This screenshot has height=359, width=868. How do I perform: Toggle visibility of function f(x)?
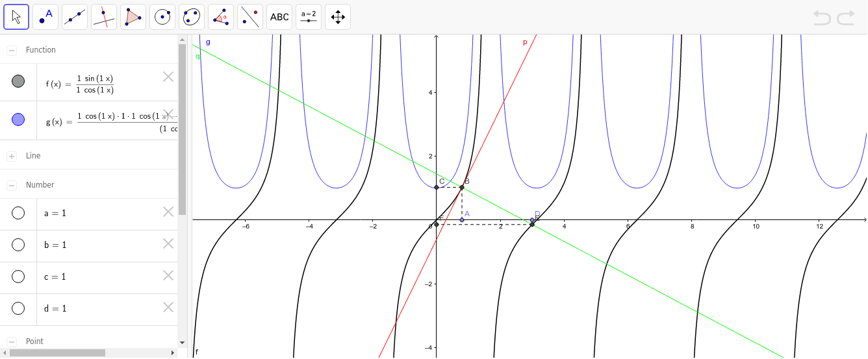tap(18, 81)
